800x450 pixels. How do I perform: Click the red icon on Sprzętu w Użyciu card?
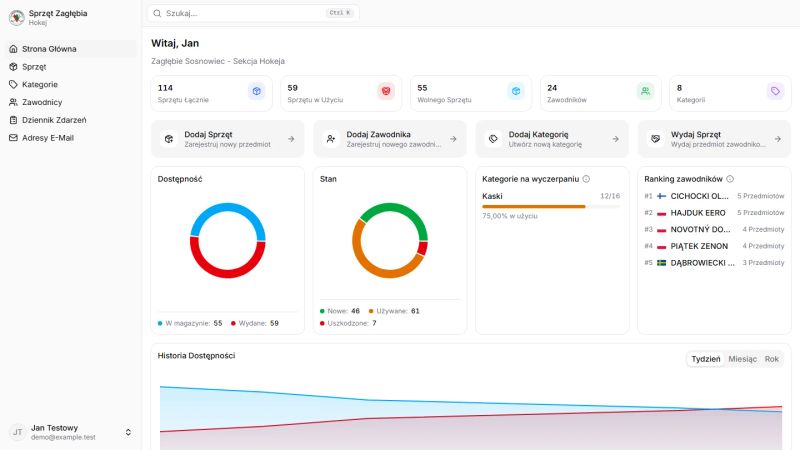pyautogui.click(x=386, y=91)
